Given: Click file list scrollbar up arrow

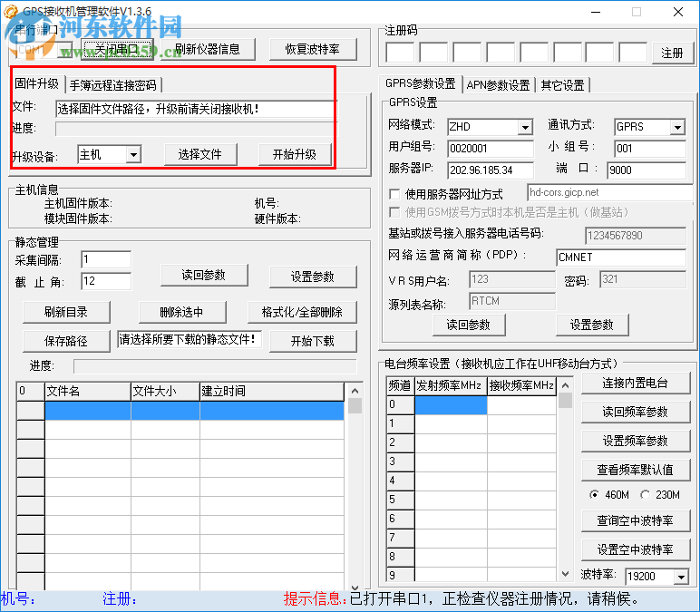Looking at the screenshot, I should pyautogui.click(x=355, y=391).
